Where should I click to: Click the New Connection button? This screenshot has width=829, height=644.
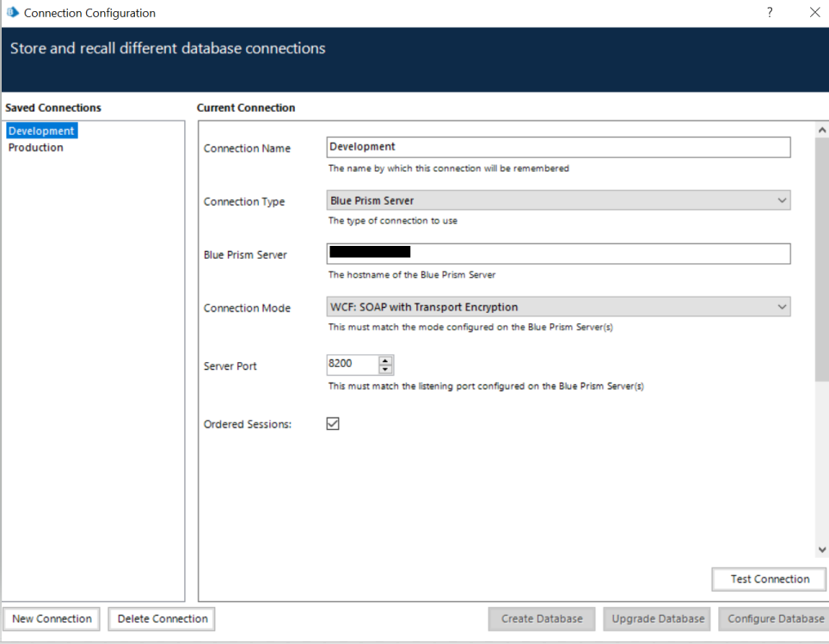click(x=52, y=619)
